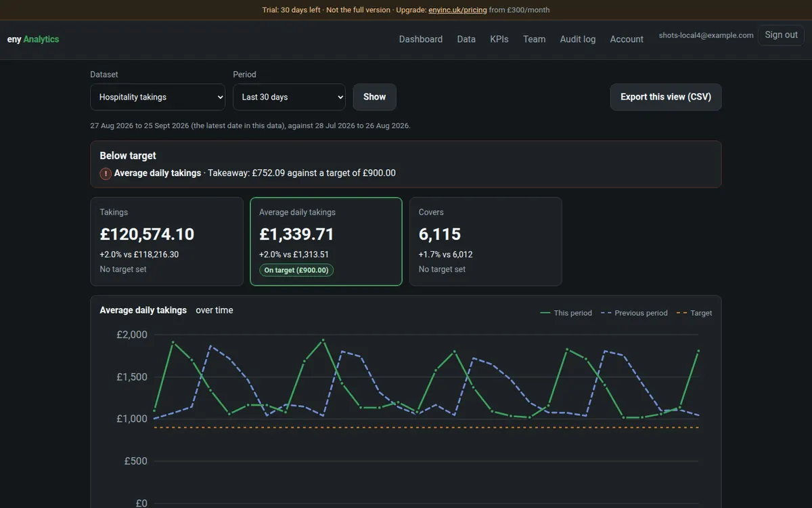Open the eny Analytics logo home link
Screen dimensions: 812x508
[x=33, y=39]
